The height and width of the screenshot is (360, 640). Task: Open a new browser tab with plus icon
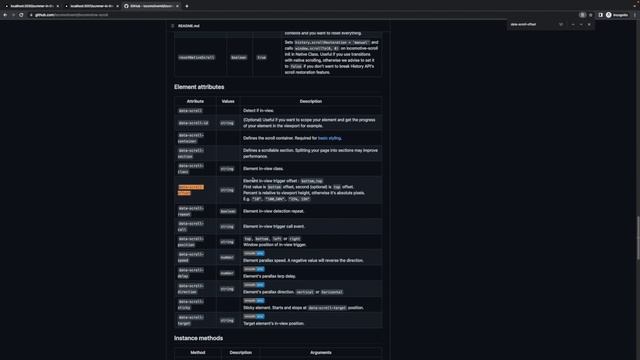[x=187, y=6]
